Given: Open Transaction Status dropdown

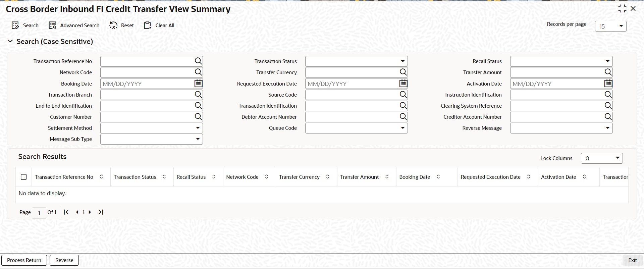Looking at the screenshot, I should tap(356, 61).
